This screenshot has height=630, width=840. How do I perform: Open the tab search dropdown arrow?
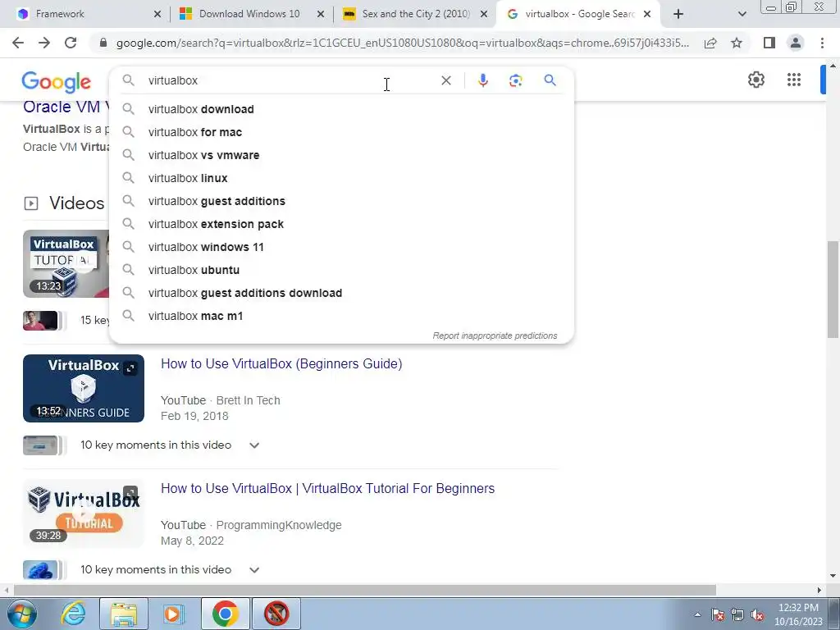point(742,15)
